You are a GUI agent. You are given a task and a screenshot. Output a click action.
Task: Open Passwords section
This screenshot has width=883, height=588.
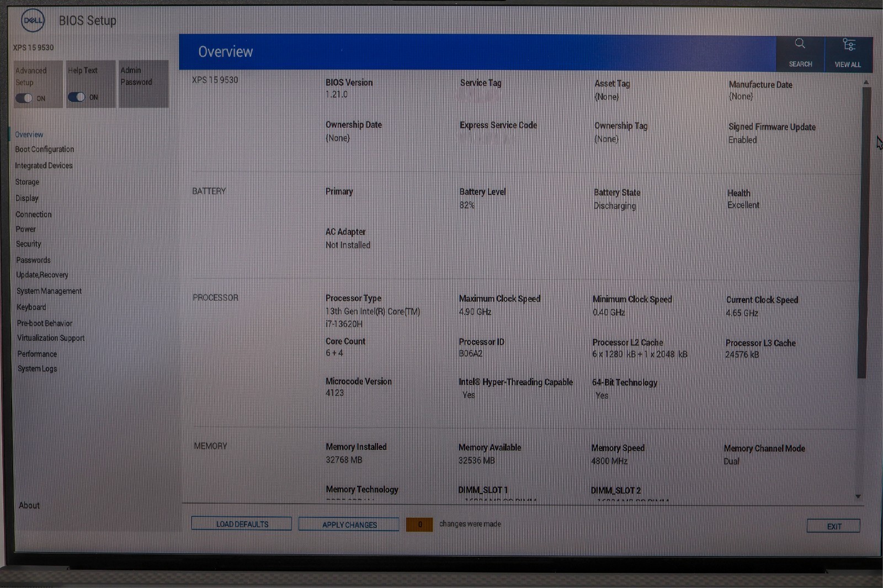click(33, 260)
